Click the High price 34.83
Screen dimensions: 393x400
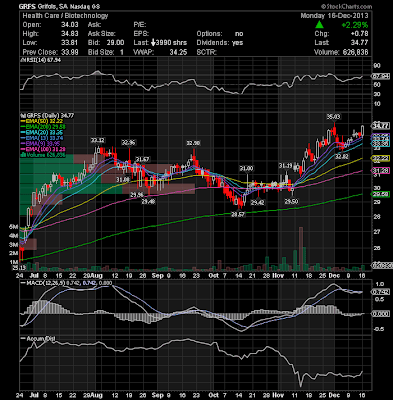(70, 34)
